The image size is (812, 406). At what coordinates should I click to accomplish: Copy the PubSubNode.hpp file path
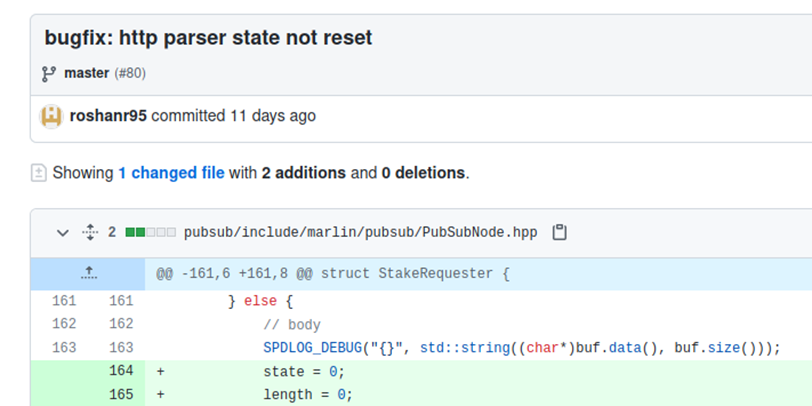(x=559, y=233)
